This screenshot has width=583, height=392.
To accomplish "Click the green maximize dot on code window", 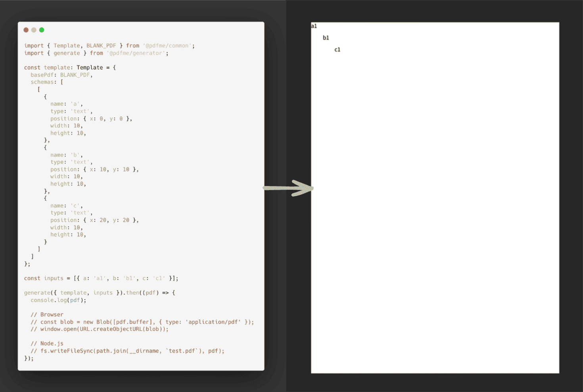I will pyautogui.click(x=42, y=30).
